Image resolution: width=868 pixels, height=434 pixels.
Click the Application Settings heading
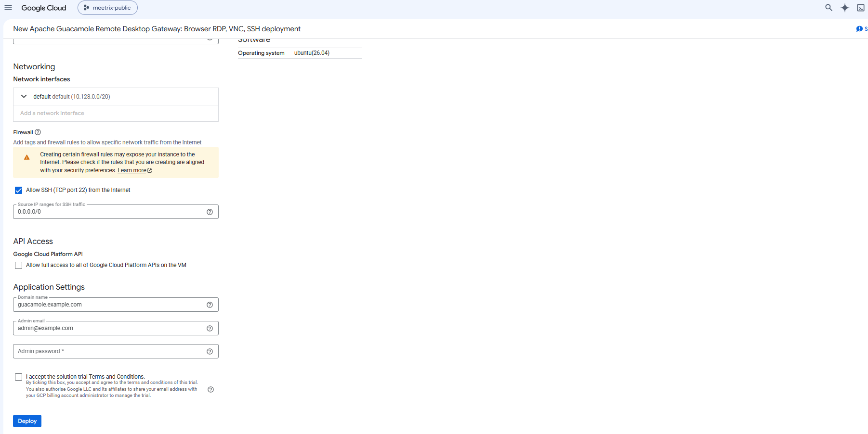tap(49, 287)
